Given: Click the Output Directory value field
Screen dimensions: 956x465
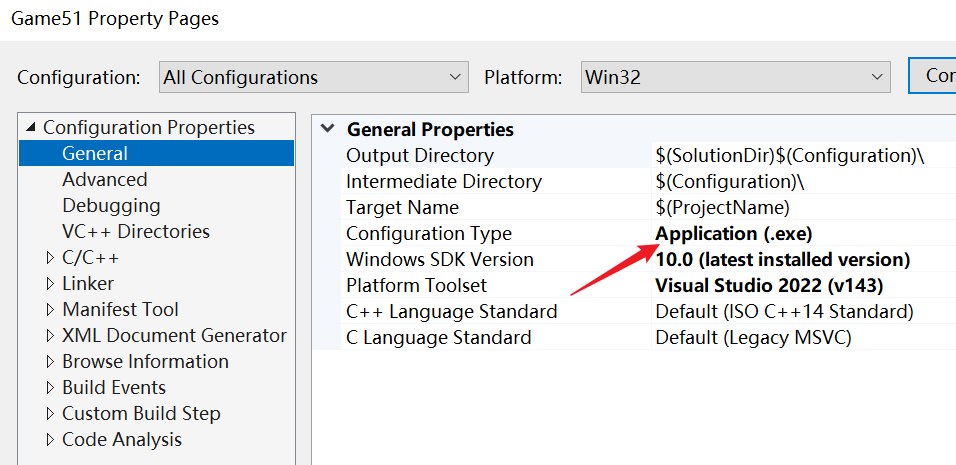Looking at the screenshot, I should [790, 156].
